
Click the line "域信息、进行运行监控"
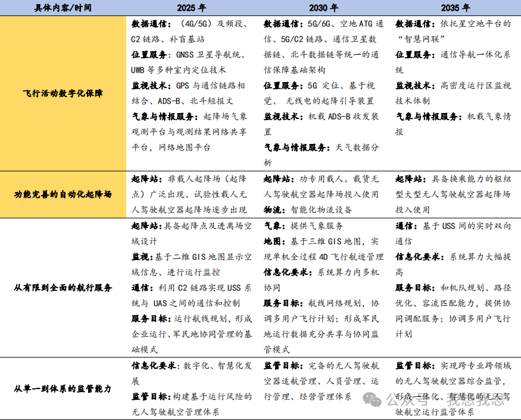[176, 272]
